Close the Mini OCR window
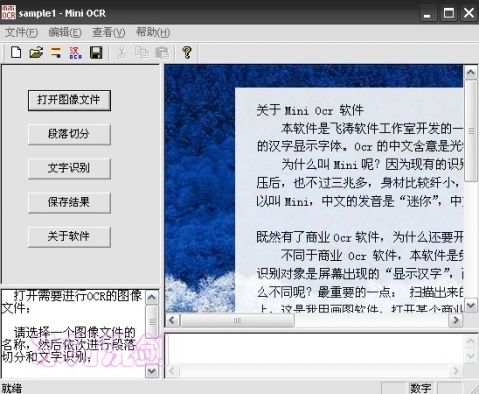This screenshot has height=394, width=479. [x=469, y=14]
